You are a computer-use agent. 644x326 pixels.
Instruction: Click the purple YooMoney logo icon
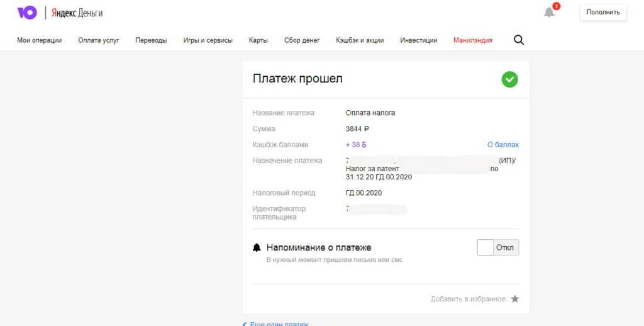point(27,13)
